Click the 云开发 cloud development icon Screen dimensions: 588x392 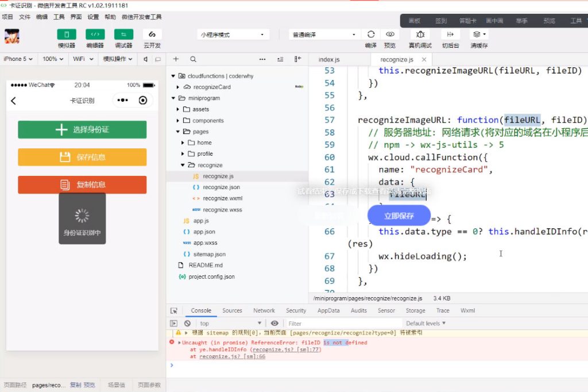[x=152, y=34]
